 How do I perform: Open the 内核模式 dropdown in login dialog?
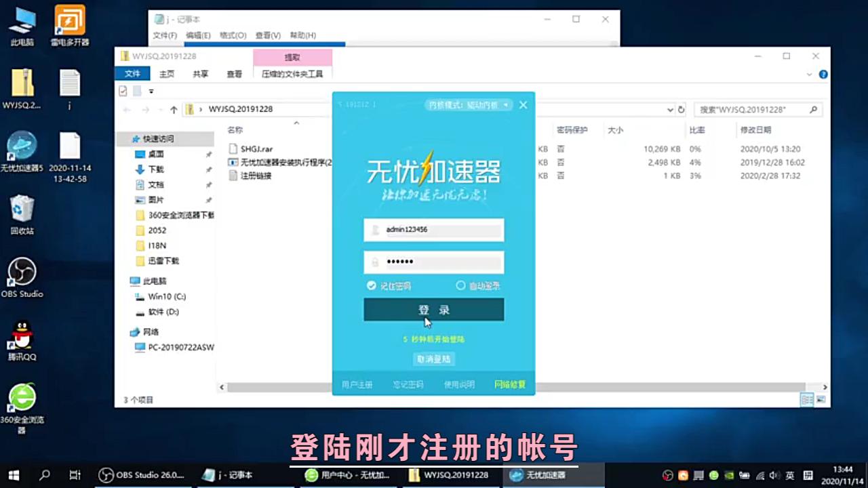[x=470, y=105]
